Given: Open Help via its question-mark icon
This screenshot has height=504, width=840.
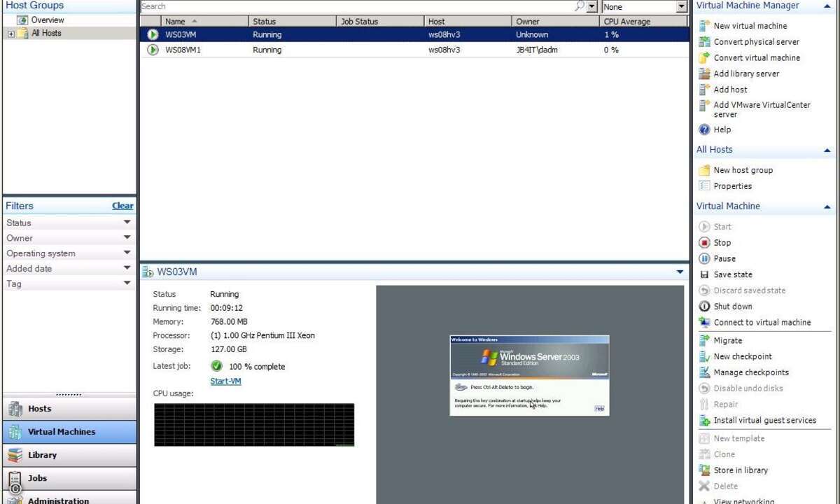Looking at the screenshot, I should click(704, 129).
